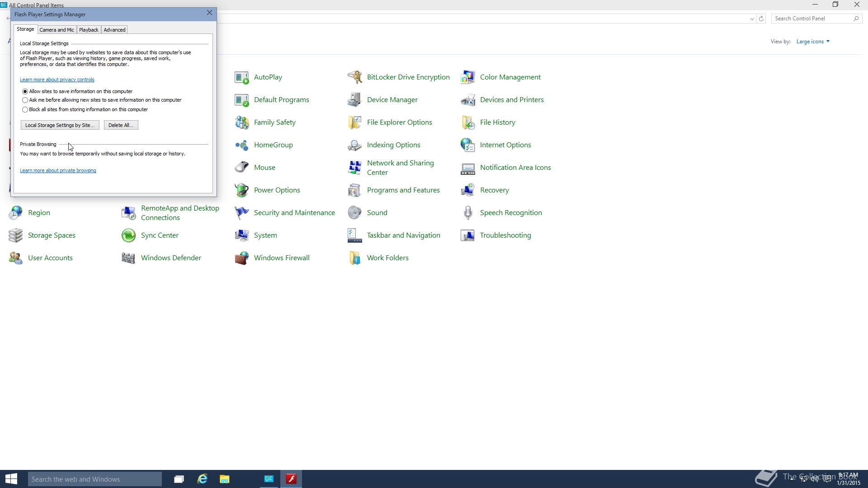Screen dimensions: 868x488
Task: Select 'Allow sites to save information' radio
Action: pyautogui.click(x=25, y=92)
